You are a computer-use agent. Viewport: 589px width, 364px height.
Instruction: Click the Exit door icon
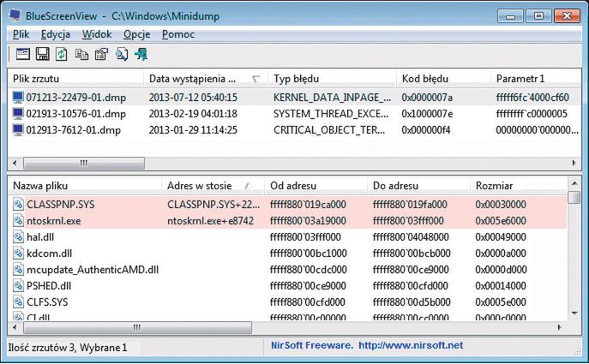pyautogui.click(x=141, y=55)
